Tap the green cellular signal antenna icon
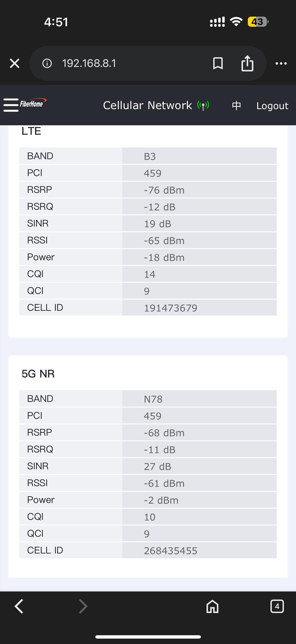296x644 pixels. (203, 106)
